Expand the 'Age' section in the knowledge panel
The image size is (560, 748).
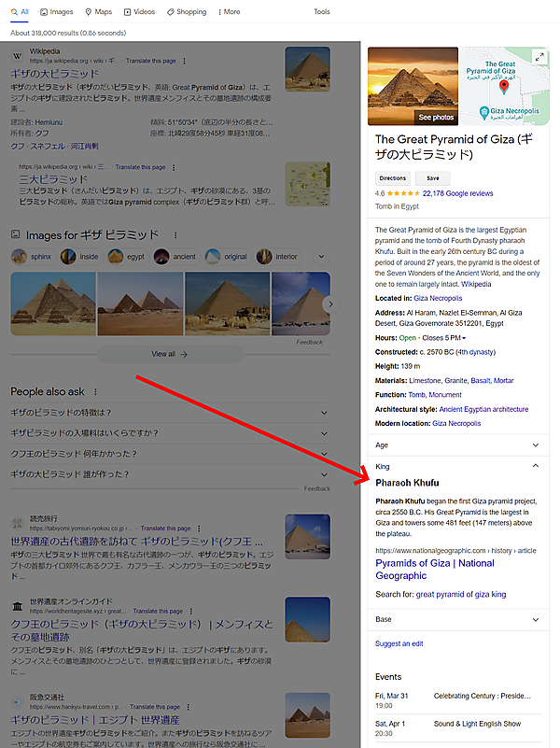pos(535,445)
